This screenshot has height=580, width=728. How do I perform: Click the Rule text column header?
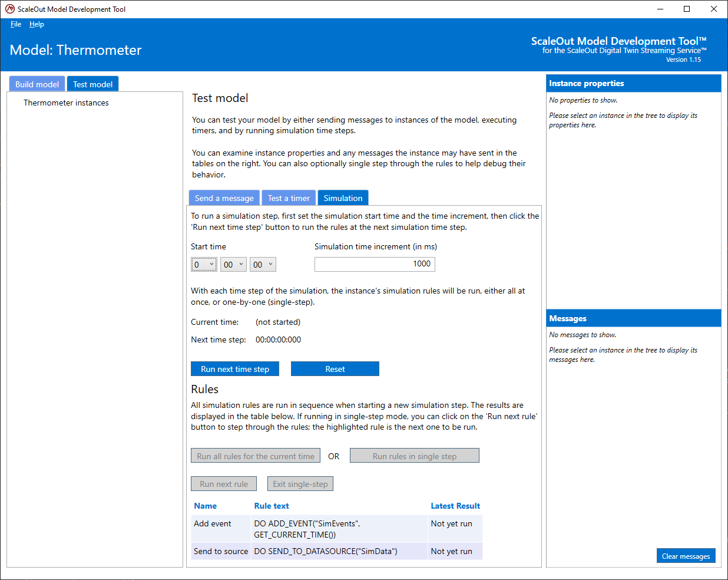[272, 506]
